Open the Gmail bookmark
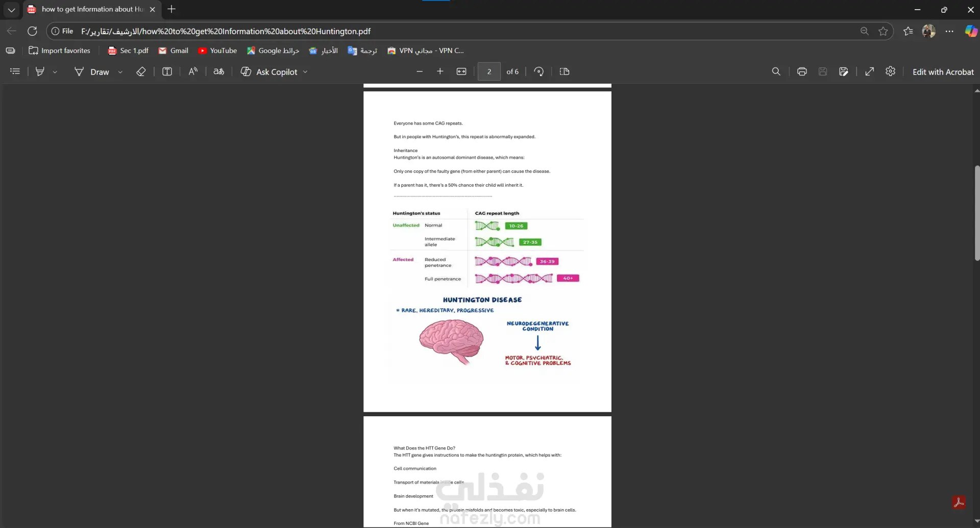This screenshot has width=980, height=528. click(x=173, y=51)
